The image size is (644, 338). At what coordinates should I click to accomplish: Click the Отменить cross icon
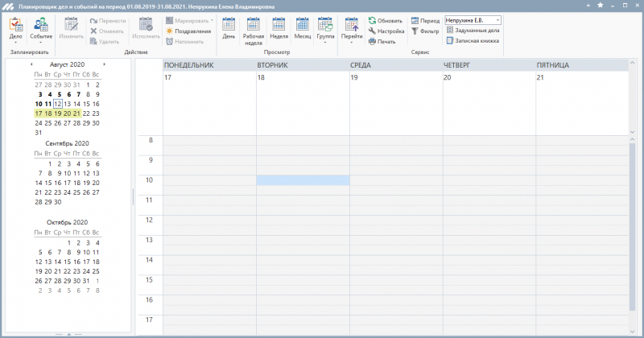(93, 31)
